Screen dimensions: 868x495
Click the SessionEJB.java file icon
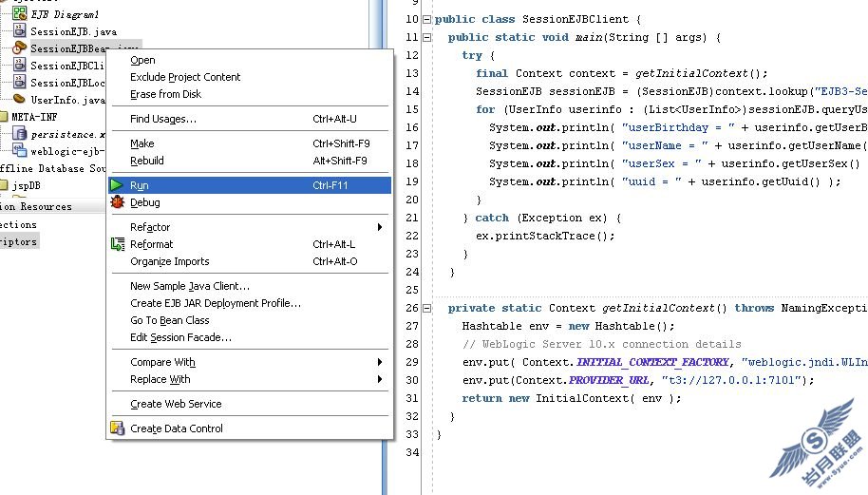click(x=19, y=30)
